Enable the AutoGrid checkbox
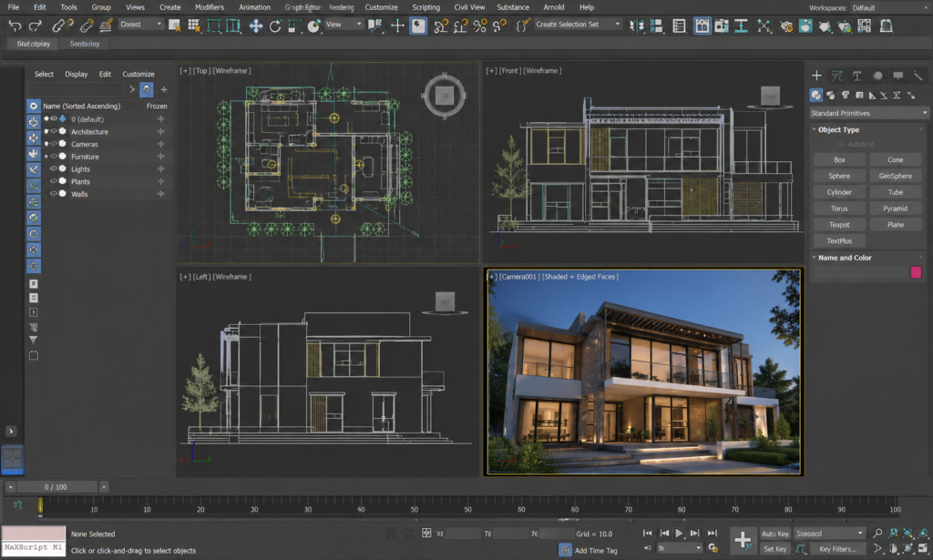This screenshot has height=560, width=933. [841, 144]
